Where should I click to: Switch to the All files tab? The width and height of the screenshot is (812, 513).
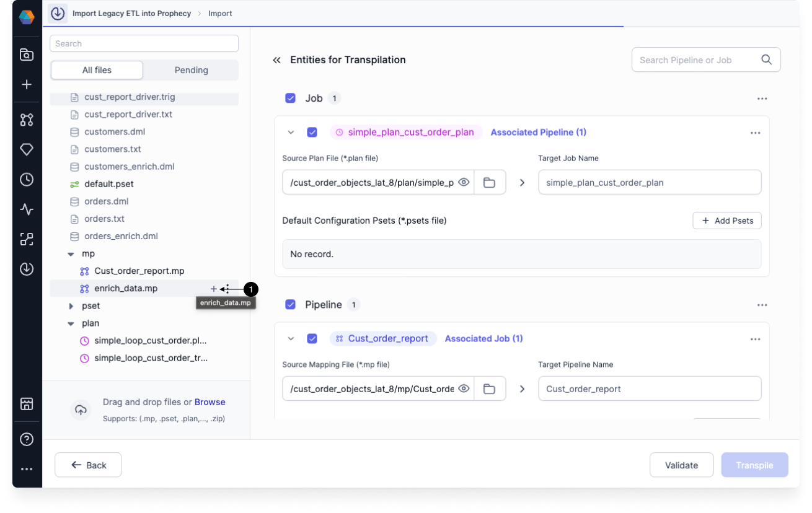pyautogui.click(x=97, y=70)
